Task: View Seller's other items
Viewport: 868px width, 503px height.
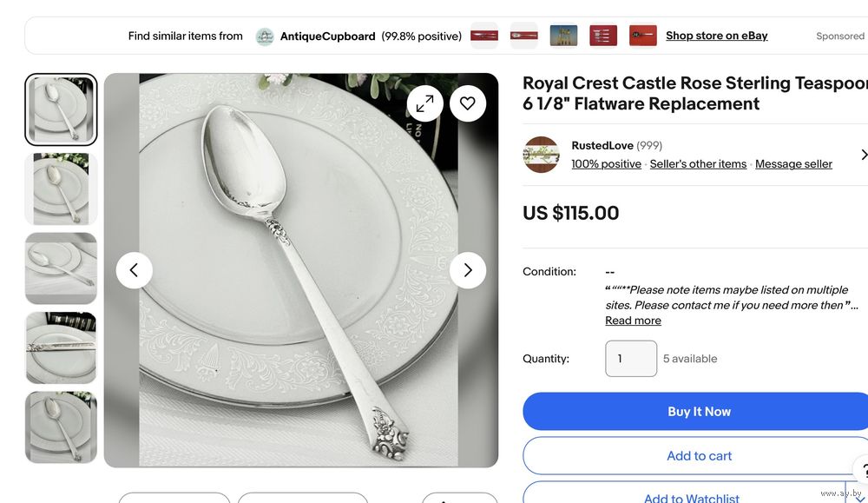Action: tap(698, 164)
